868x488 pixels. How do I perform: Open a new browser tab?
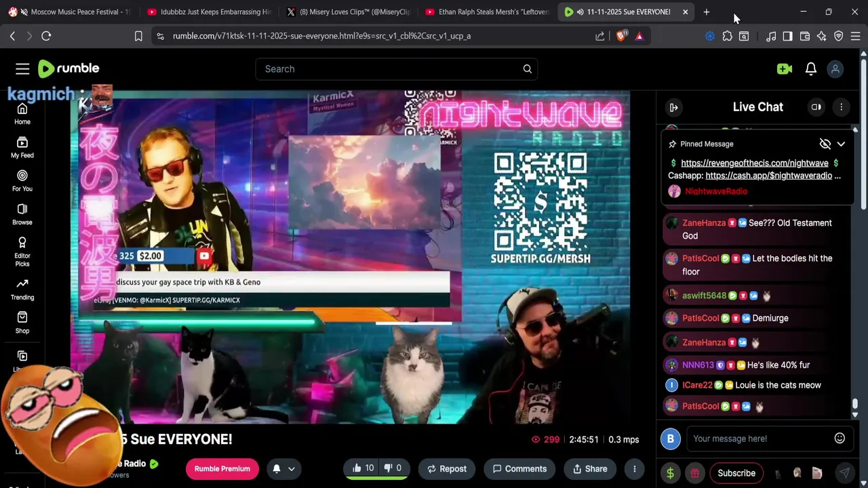click(706, 12)
